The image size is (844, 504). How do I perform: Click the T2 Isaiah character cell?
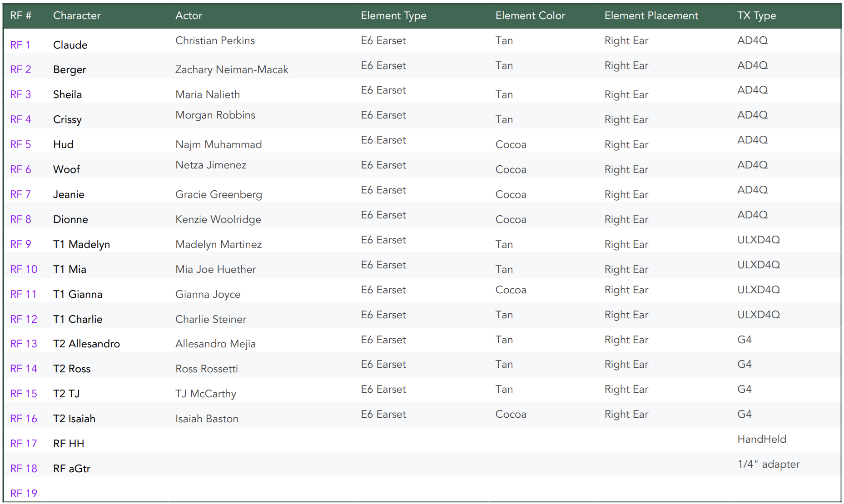pyautogui.click(x=74, y=419)
